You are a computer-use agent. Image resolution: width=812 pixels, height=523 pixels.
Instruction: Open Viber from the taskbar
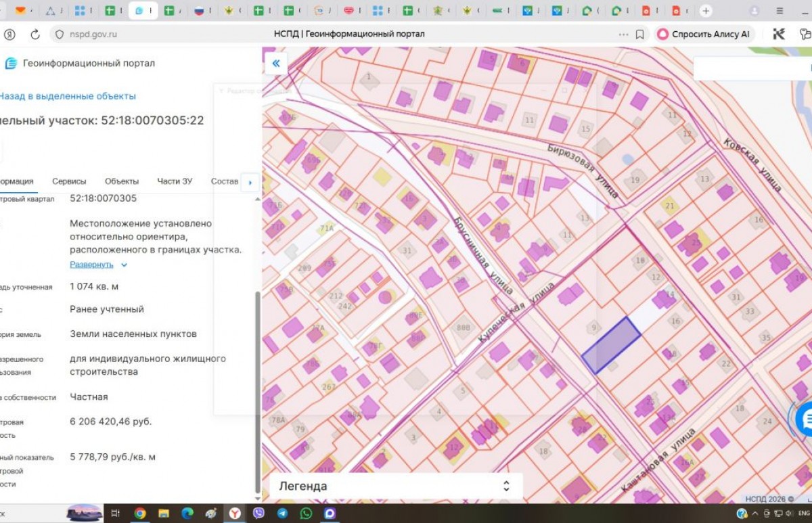coord(258,514)
